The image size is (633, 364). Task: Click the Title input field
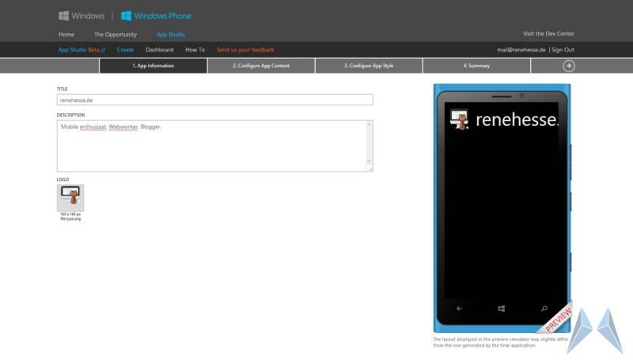[x=214, y=100]
